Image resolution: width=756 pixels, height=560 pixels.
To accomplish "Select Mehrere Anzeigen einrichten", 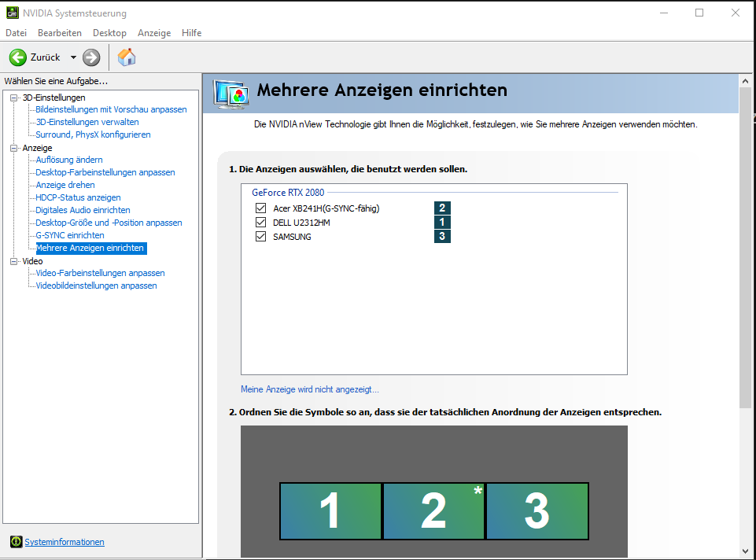I will coord(91,248).
